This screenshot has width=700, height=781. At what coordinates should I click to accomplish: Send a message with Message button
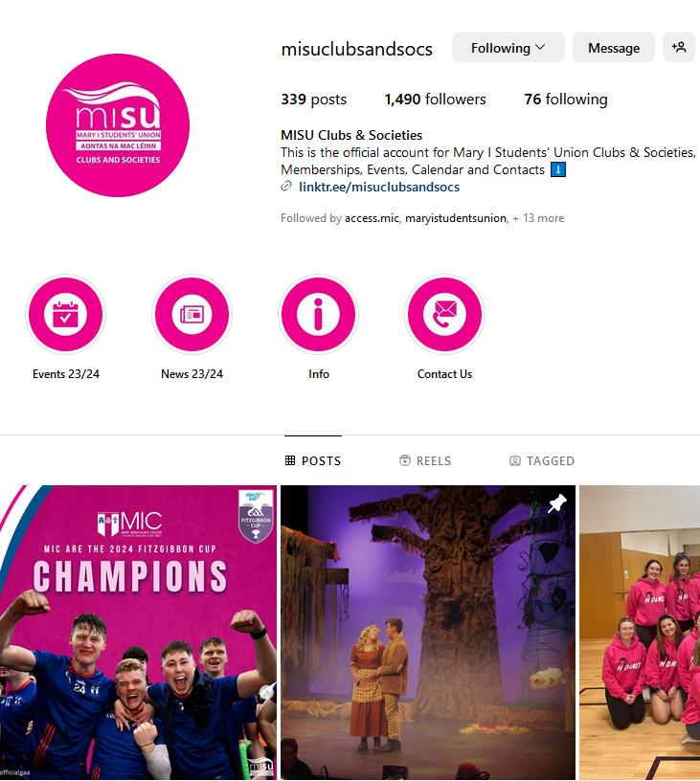pyautogui.click(x=614, y=47)
